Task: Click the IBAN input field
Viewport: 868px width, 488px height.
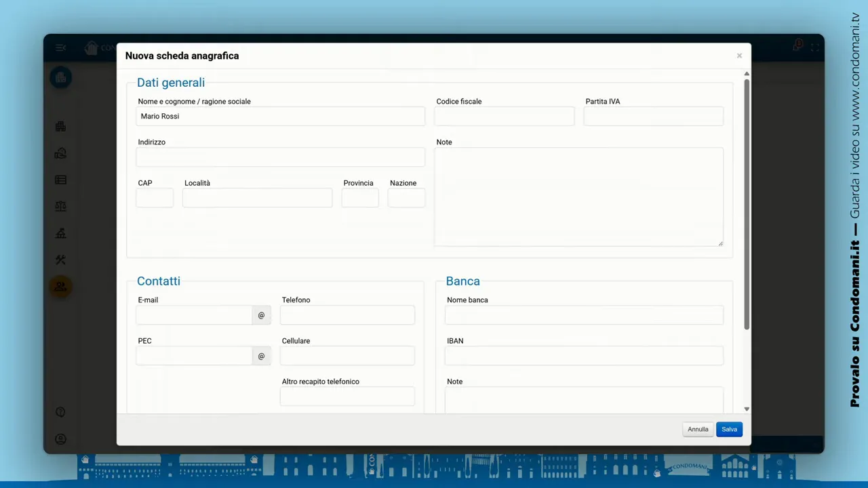Action: tap(584, 356)
